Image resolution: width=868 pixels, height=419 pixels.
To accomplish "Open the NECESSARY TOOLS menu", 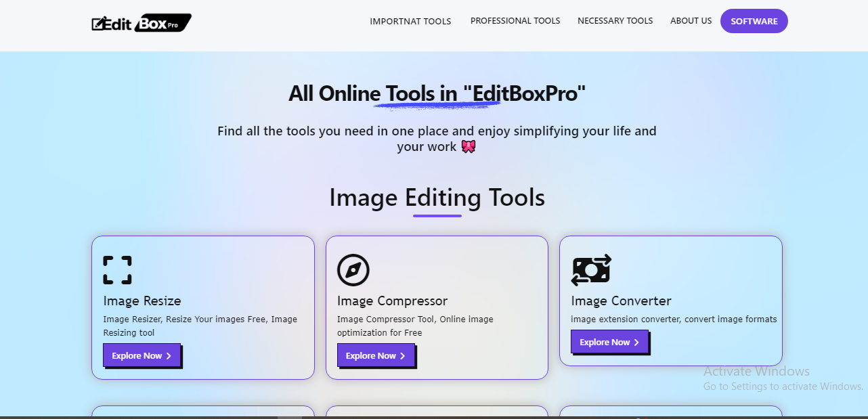I will (615, 21).
